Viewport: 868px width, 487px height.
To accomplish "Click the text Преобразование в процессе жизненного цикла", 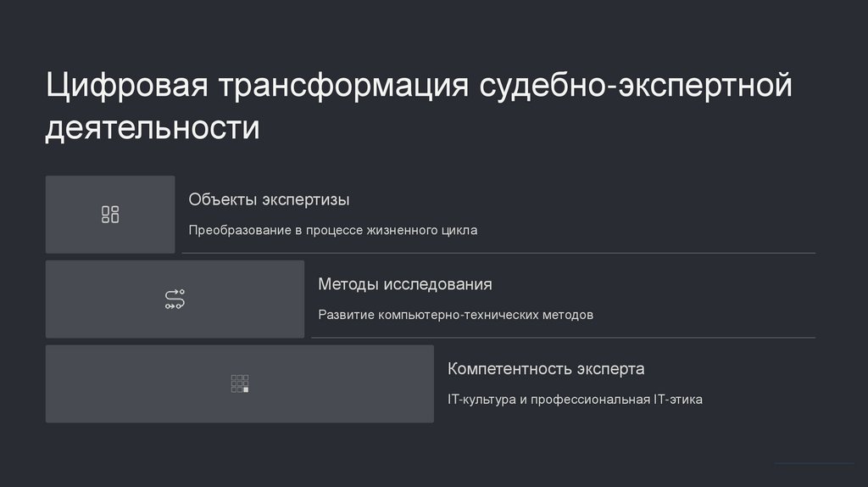I will (333, 230).
